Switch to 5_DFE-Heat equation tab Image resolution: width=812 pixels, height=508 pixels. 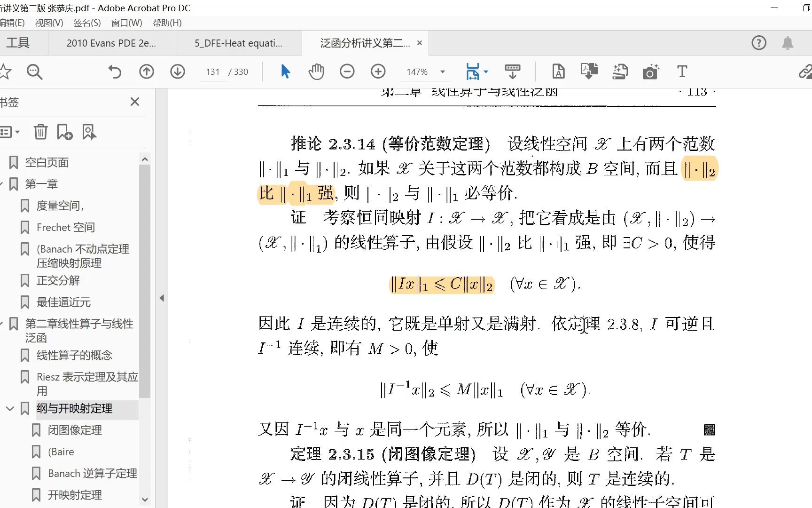239,43
